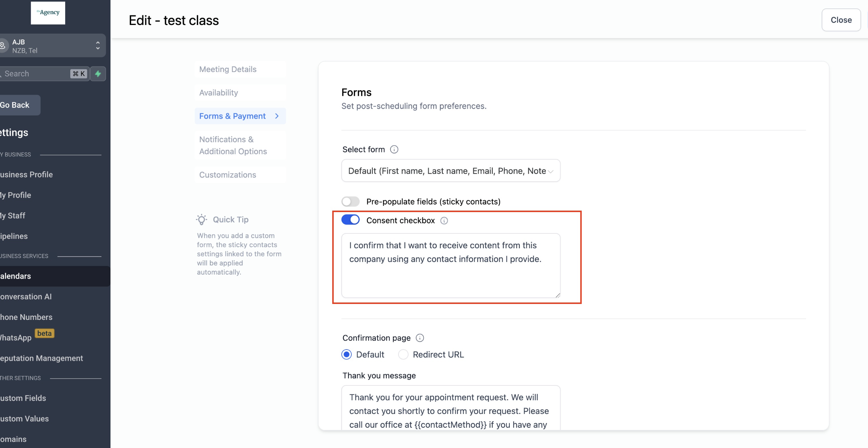Click the info icon beside Consent checkbox

coord(444,221)
